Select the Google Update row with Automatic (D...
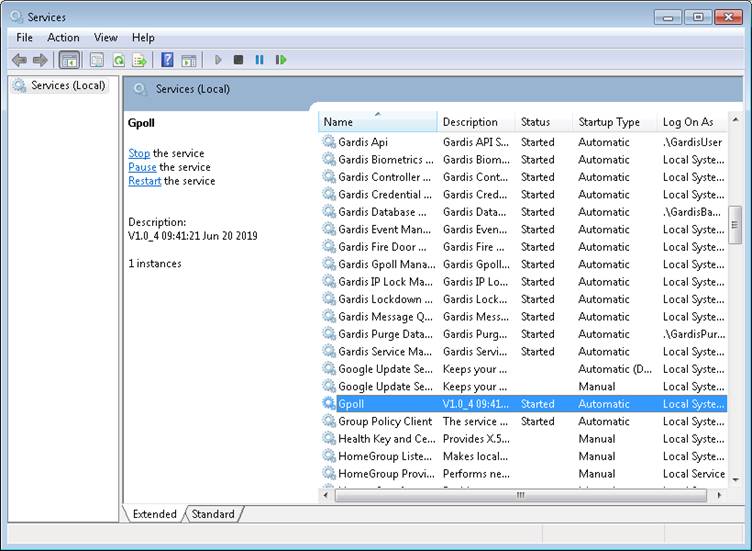 524,369
